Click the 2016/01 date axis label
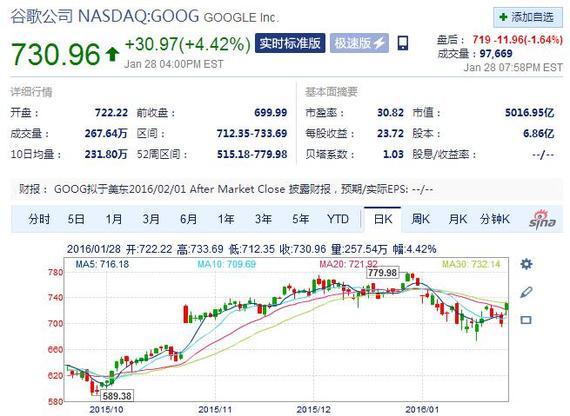 tap(422, 409)
